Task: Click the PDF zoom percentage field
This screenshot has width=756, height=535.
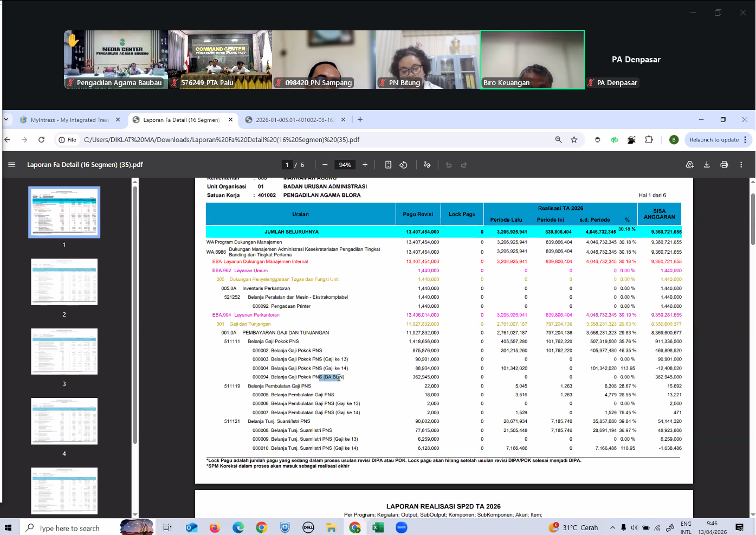Action: pyautogui.click(x=345, y=165)
